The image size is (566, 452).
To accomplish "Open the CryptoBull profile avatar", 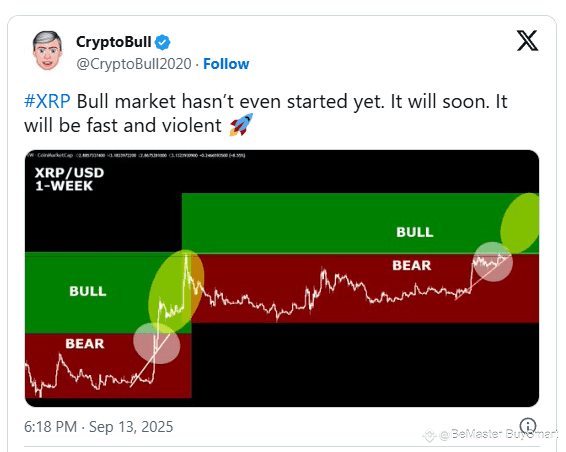I will [47, 51].
